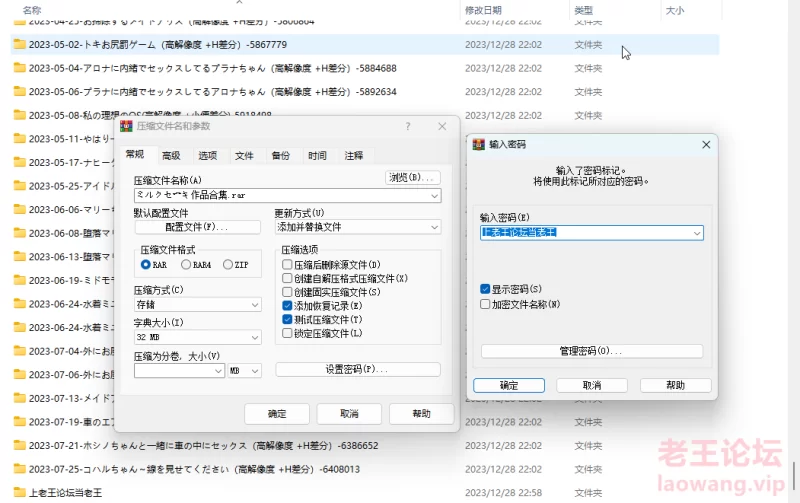Image resolution: width=800 pixels, height=503 pixels.
Task: Click the WinRAR icon in the 输入密码 title bar
Action: (x=479, y=145)
